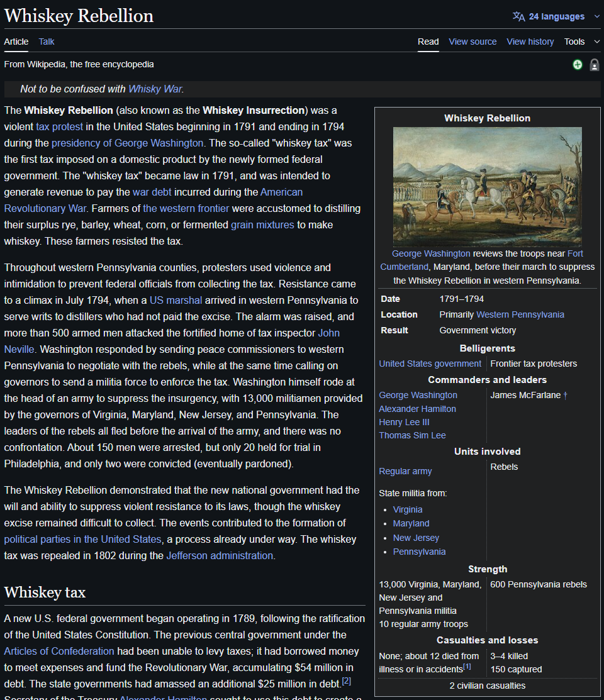Image resolution: width=604 pixels, height=700 pixels.
Task: Open the 24 languages button
Action: click(x=557, y=16)
